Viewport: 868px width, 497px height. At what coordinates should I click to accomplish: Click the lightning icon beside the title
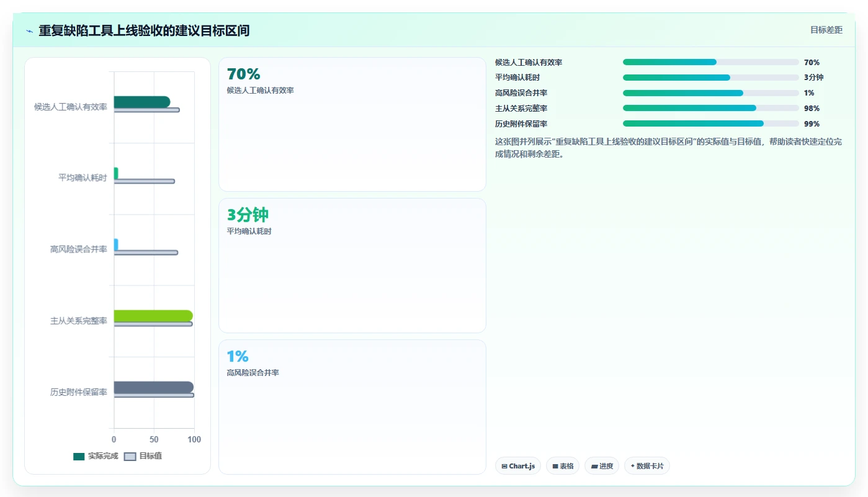coord(29,31)
